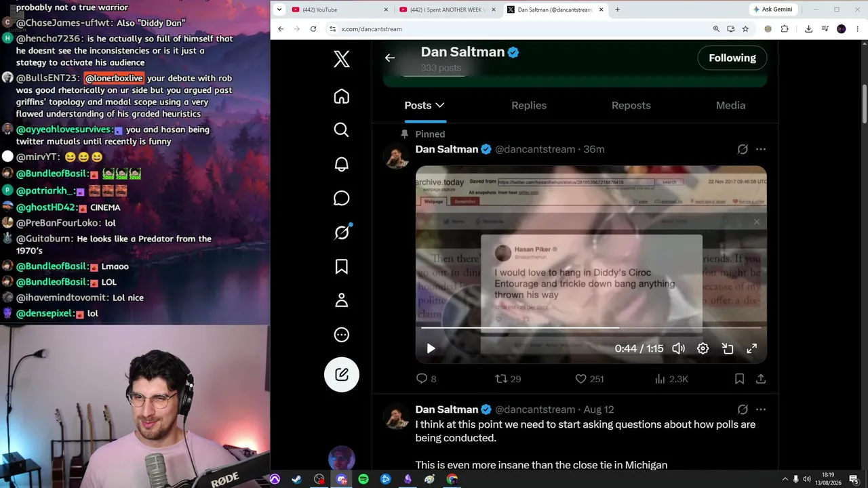Open the Aug 12 post timestamp

(x=599, y=409)
